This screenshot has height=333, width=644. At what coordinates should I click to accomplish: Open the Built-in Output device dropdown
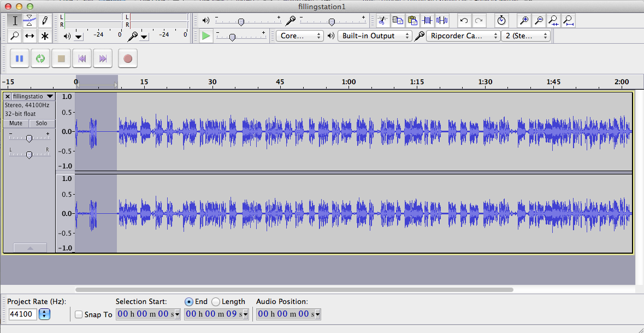coord(375,36)
